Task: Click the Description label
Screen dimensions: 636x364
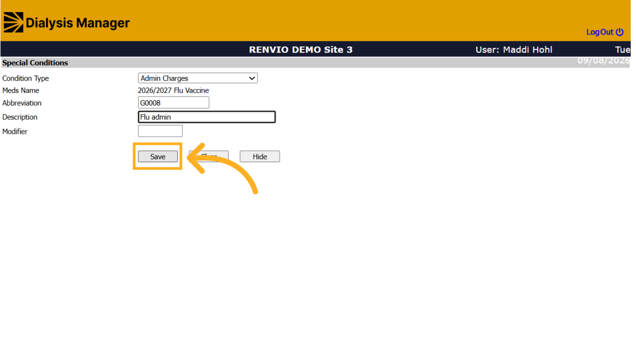Action: [x=20, y=117]
